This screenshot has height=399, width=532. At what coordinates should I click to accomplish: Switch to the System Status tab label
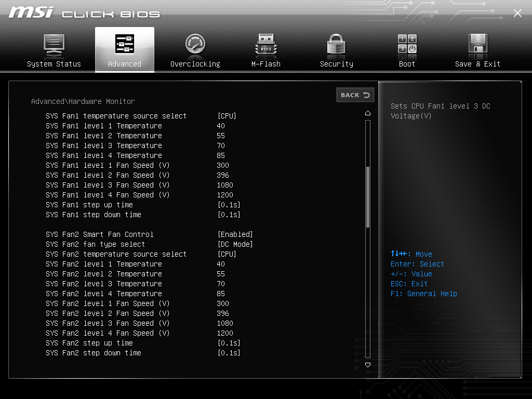(x=54, y=64)
